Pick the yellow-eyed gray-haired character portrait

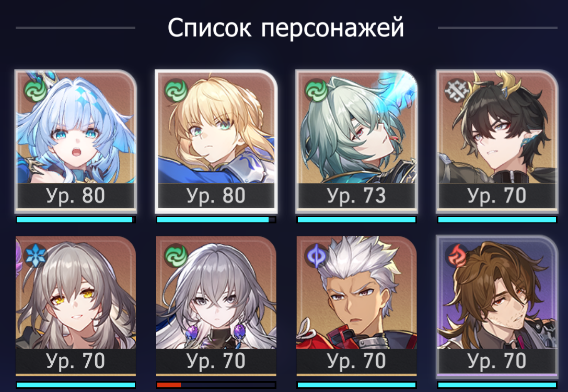coord(76,306)
